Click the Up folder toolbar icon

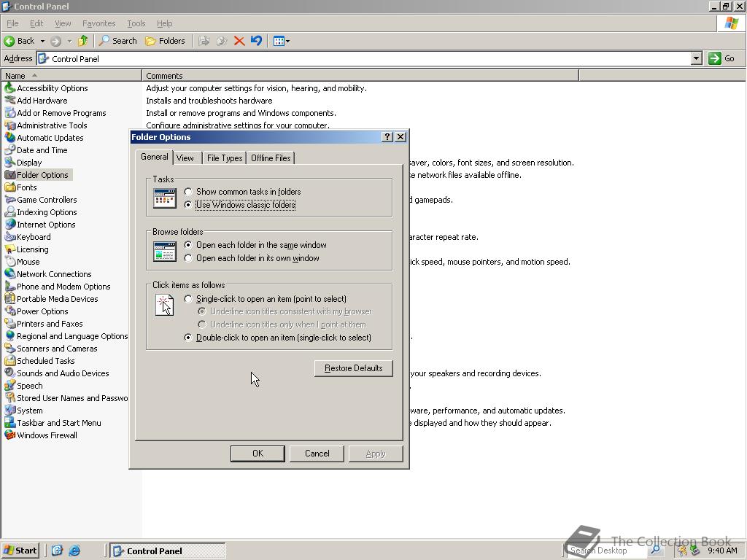(x=83, y=41)
